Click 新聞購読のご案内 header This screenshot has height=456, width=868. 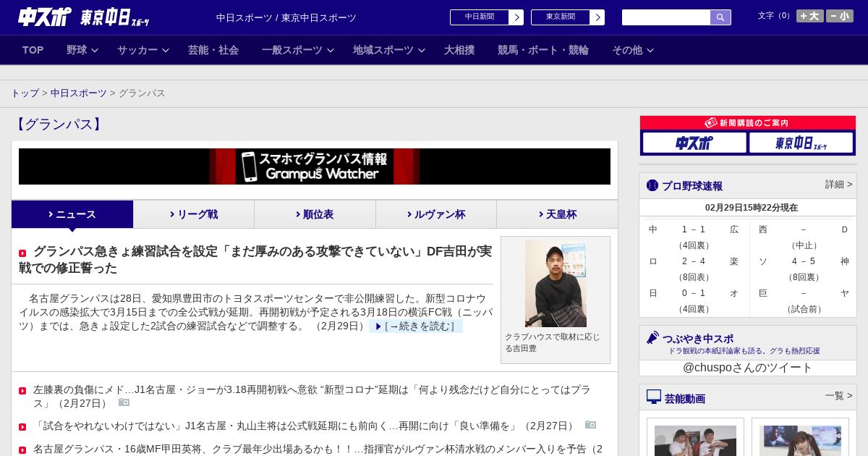coord(747,123)
